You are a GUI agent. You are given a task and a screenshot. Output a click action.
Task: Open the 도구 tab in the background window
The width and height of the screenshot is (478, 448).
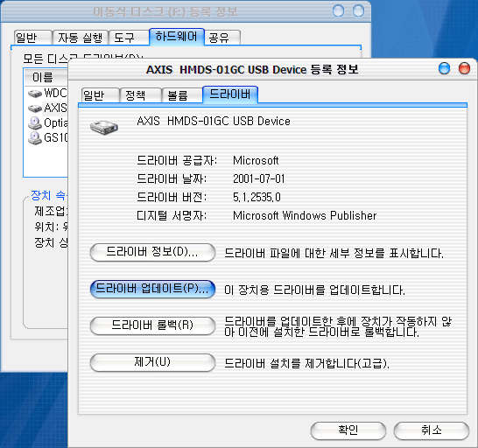129,38
